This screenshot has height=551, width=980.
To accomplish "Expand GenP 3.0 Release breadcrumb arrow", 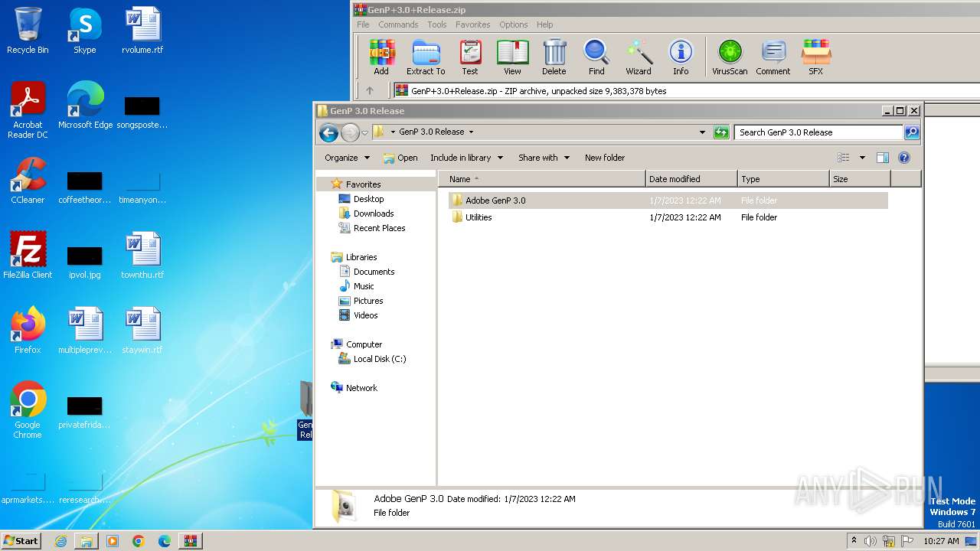I will pyautogui.click(x=471, y=132).
